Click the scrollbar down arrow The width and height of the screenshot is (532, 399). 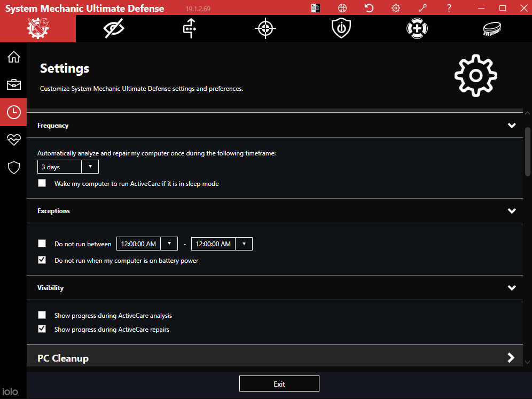[x=528, y=362]
